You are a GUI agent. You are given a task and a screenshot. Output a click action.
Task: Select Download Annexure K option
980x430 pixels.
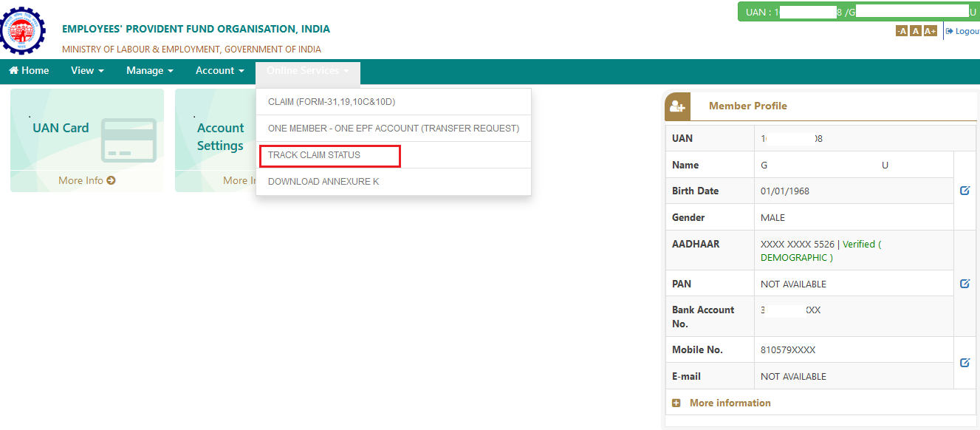click(323, 182)
